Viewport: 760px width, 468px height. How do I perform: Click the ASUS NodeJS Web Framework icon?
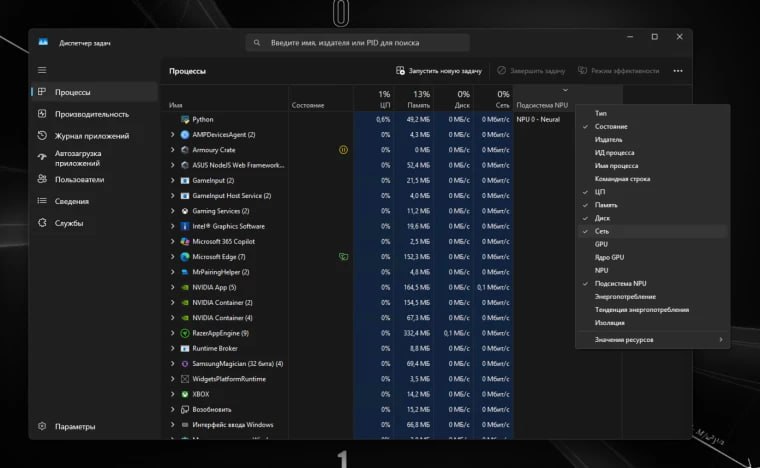click(185, 165)
